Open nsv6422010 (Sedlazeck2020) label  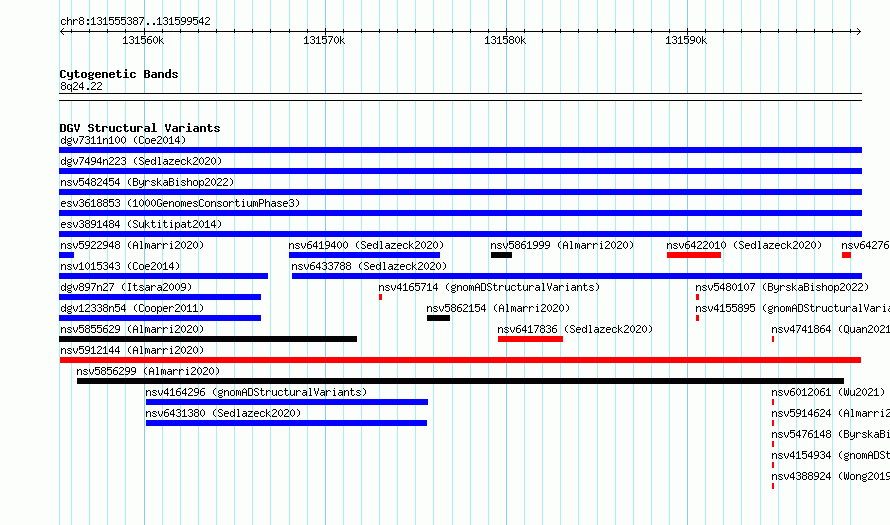click(x=744, y=245)
